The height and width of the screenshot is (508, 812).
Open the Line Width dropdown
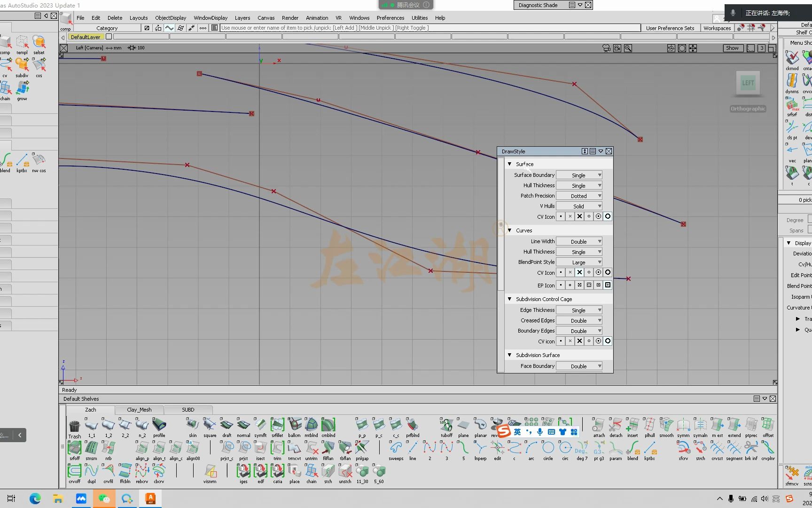[x=579, y=241]
